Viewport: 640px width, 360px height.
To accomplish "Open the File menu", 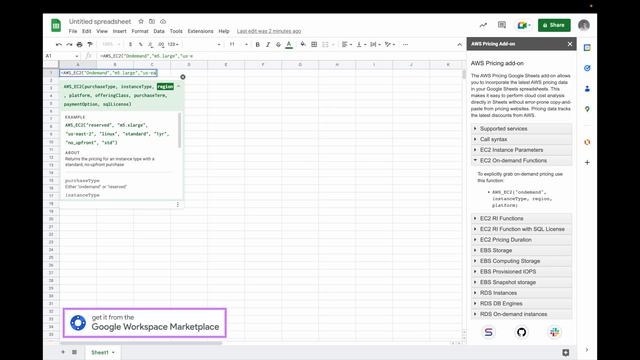I will point(73,31).
